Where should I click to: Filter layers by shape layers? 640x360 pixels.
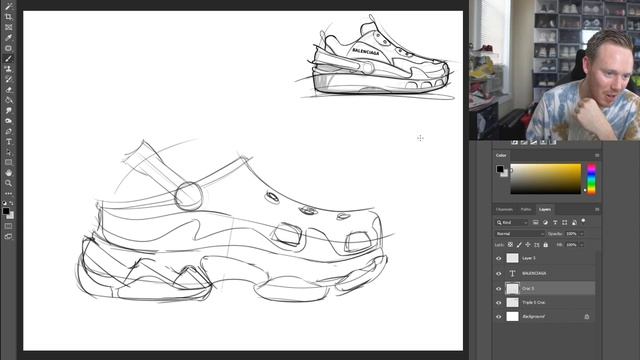564,222
